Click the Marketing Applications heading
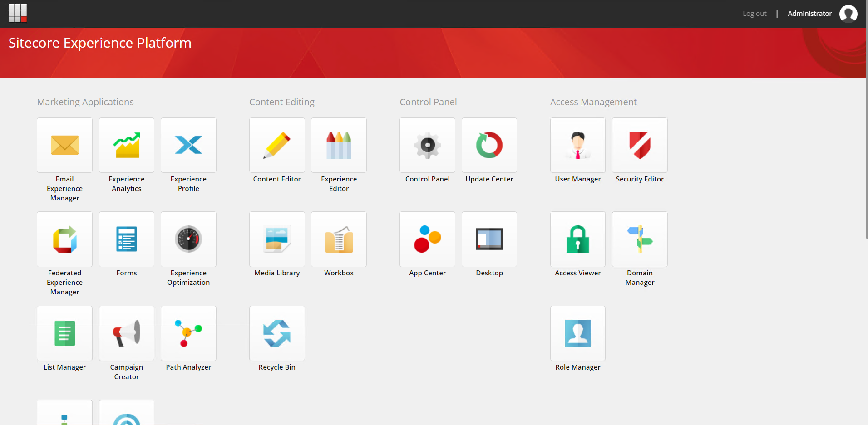 [x=85, y=102]
